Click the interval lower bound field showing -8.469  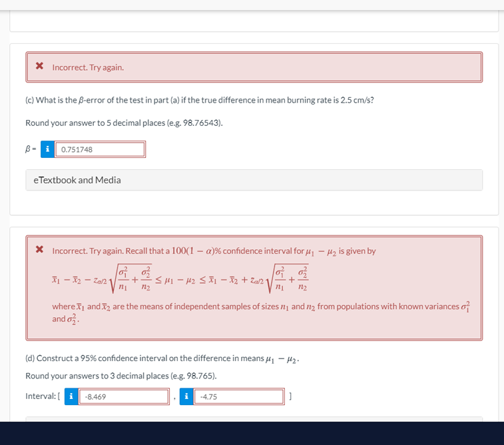(x=124, y=396)
